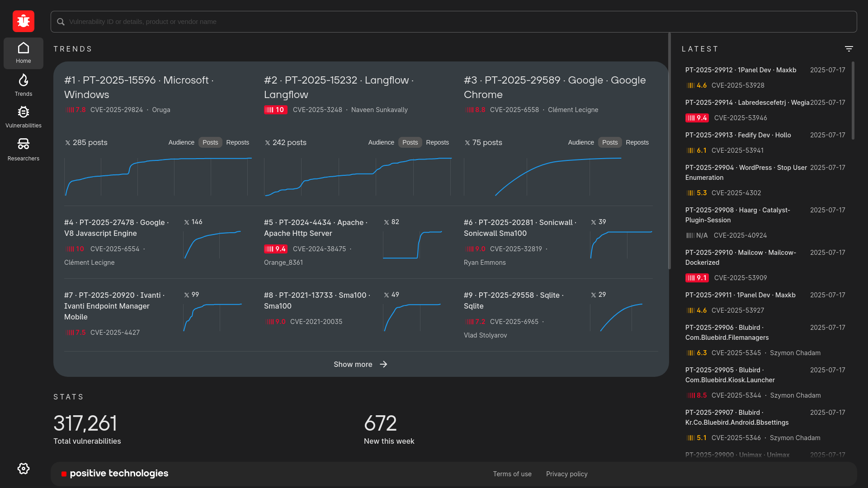Click X icon beside 29 count
Image resolution: width=868 pixels, height=488 pixels.
pyautogui.click(x=594, y=295)
